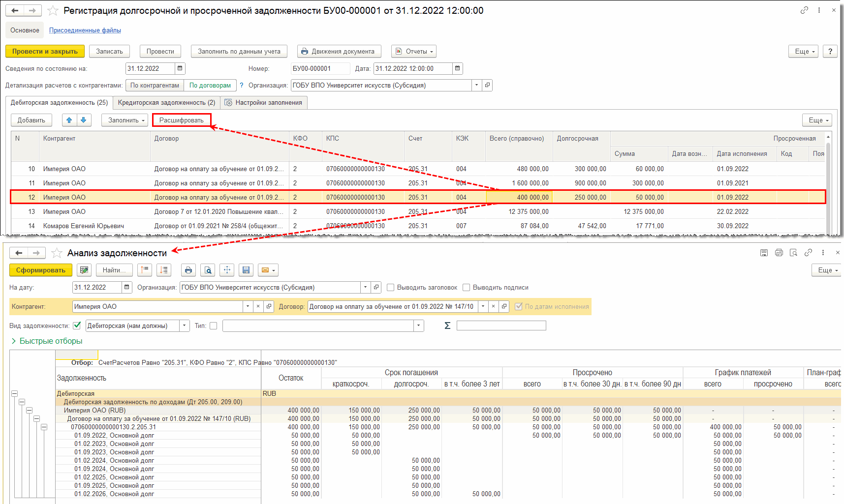Print the Анализ задолженности report
Image resolution: width=844 pixels, height=504 pixels.
pyautogui.click(x=188, y=270)
